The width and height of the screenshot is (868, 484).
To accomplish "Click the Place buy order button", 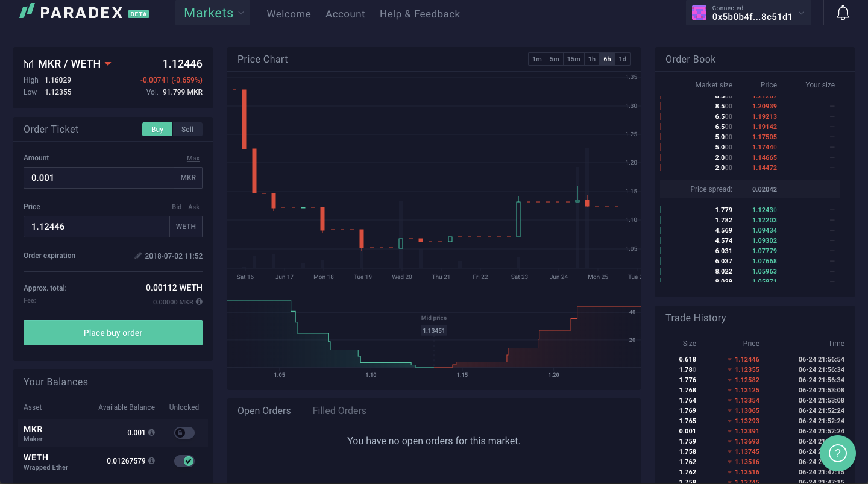I will click(x=112, y=332).
